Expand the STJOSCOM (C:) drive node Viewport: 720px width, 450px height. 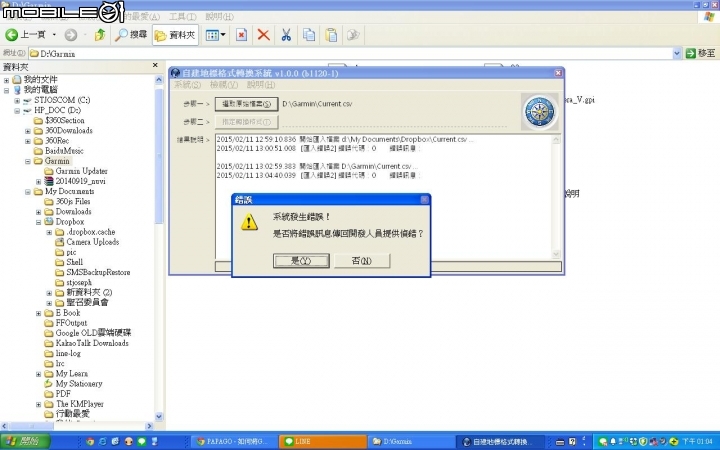(17, 100)
